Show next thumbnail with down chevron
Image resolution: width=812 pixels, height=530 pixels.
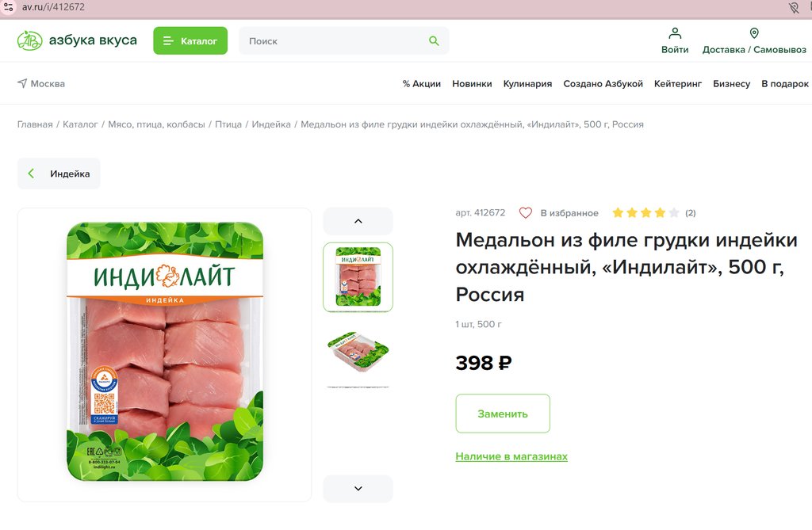point(358,488)
